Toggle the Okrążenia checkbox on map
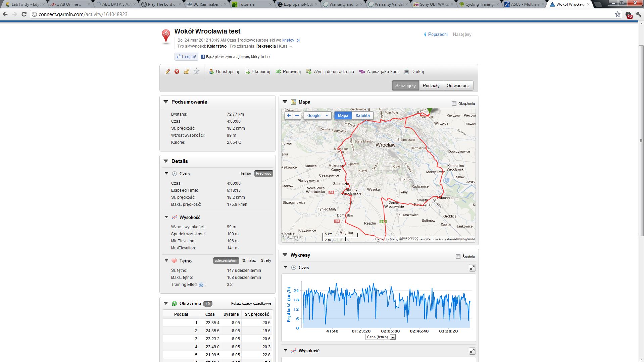The width and height of the screenshot is (644, 362). (454, 104)
